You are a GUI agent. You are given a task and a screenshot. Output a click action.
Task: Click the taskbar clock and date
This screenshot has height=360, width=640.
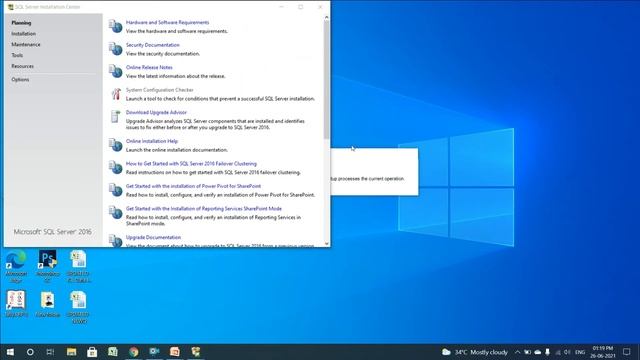[x=603, y=352]
